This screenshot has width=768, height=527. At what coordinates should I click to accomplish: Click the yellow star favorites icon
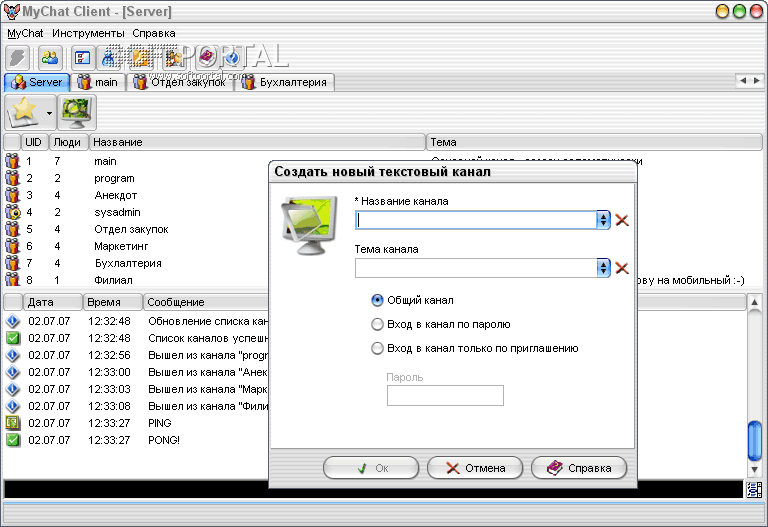[x=23, y=113]
